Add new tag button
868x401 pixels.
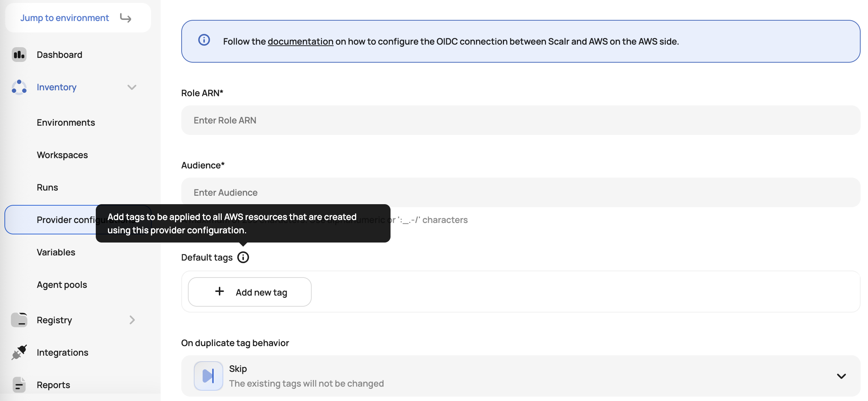(x=250, y=292)
